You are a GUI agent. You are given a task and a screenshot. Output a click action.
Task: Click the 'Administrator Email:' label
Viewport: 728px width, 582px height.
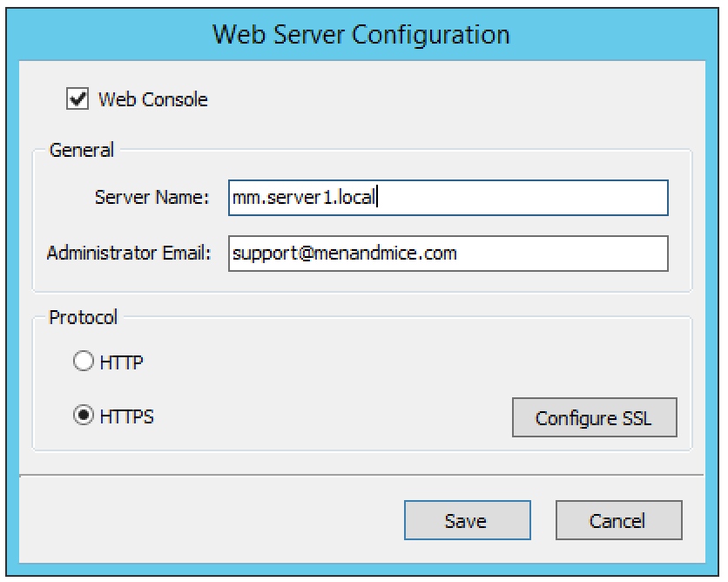click(x=129, y=254)
